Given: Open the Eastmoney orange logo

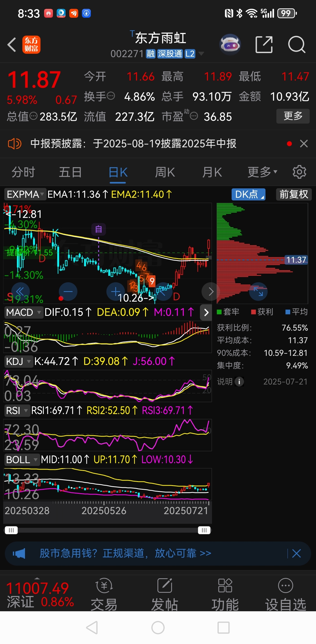Looking at the screenshot, I should (x=31, y=45).
